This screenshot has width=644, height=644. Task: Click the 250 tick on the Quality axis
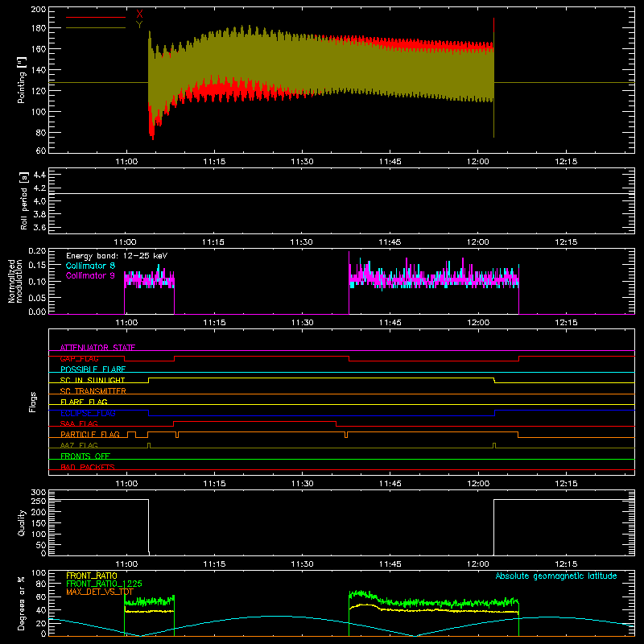[39, 501]
